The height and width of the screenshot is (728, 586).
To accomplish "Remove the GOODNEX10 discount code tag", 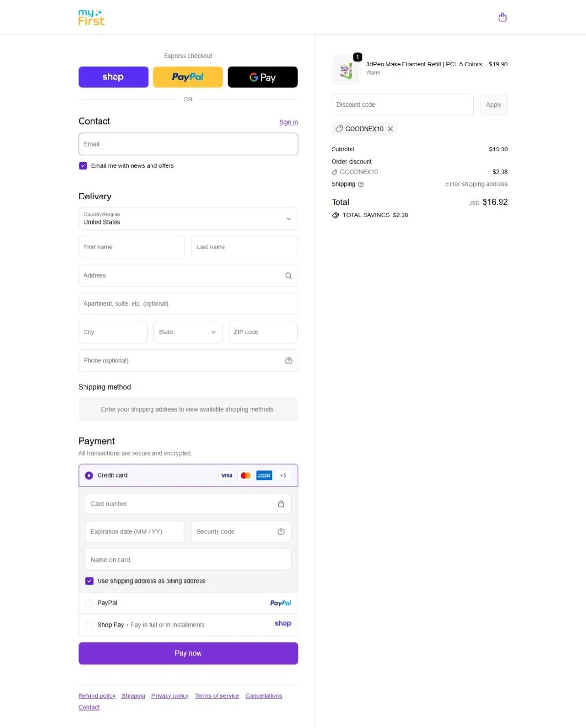I will (x=390, y=129).
